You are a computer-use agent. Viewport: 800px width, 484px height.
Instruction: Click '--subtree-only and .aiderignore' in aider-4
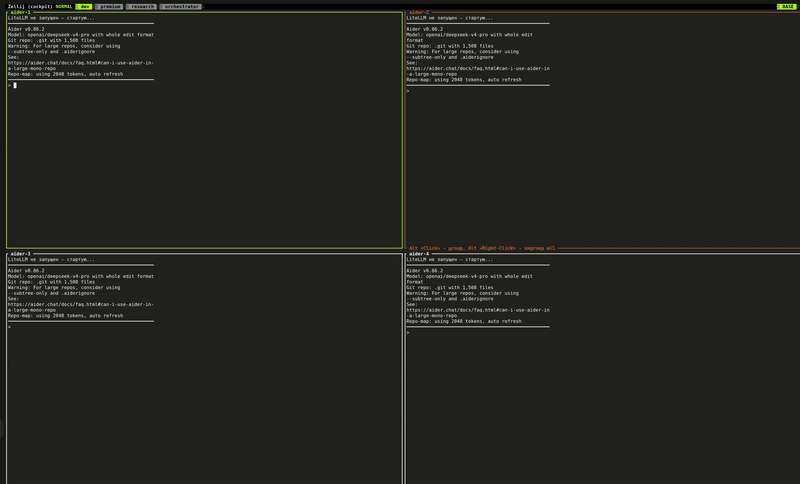[x=449, y=299]
